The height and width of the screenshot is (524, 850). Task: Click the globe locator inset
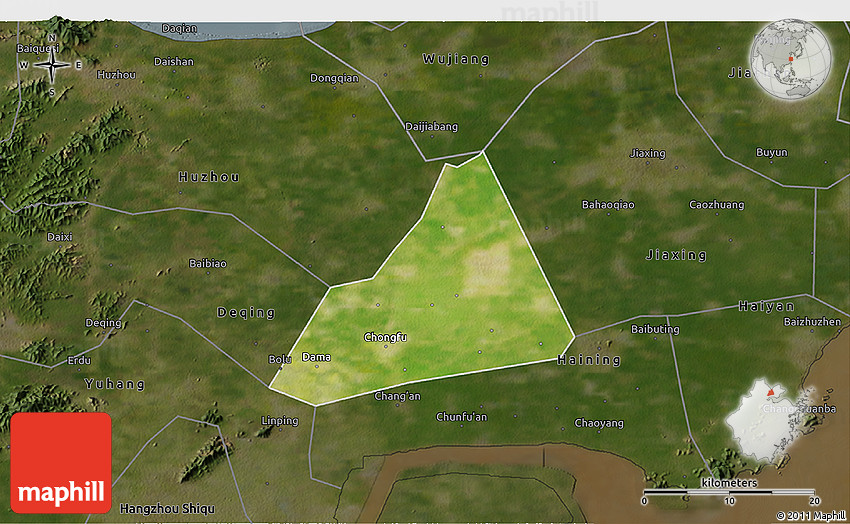tap(791, 59)
